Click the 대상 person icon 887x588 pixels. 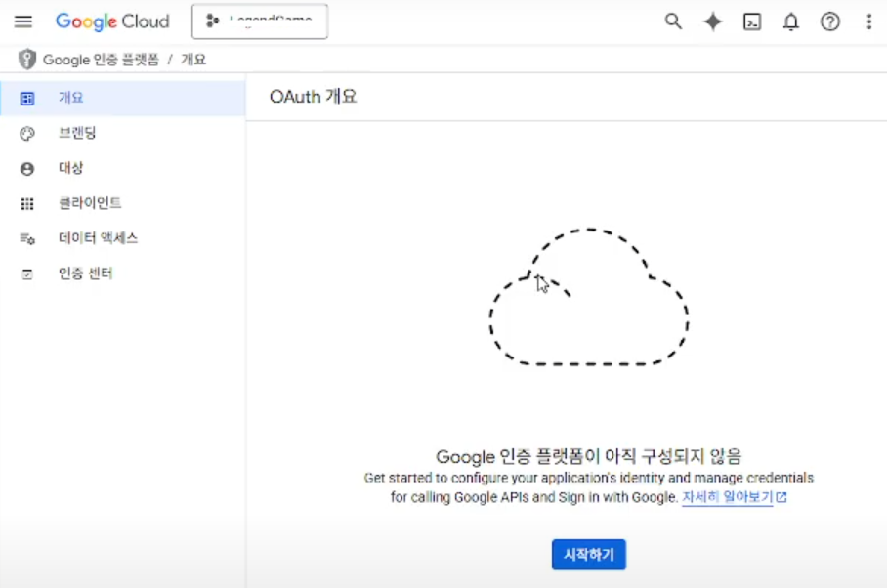tap(27, 168)
